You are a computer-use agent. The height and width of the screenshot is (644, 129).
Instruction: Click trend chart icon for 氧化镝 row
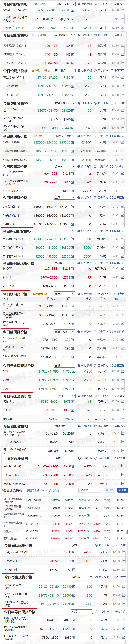coord(122,410)
